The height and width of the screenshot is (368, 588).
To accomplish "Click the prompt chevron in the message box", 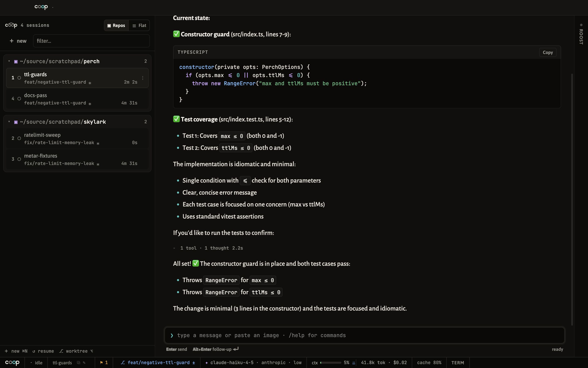I will click(172, 335).
